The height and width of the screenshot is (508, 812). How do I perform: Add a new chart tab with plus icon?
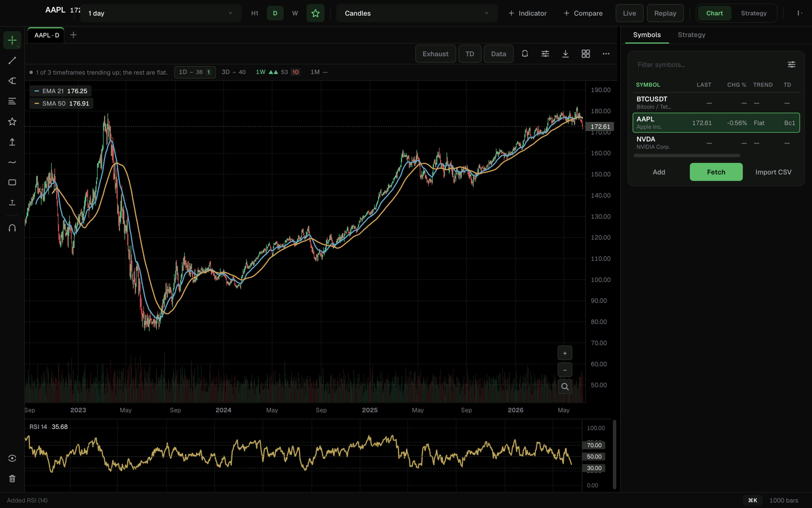click(73, 35)
